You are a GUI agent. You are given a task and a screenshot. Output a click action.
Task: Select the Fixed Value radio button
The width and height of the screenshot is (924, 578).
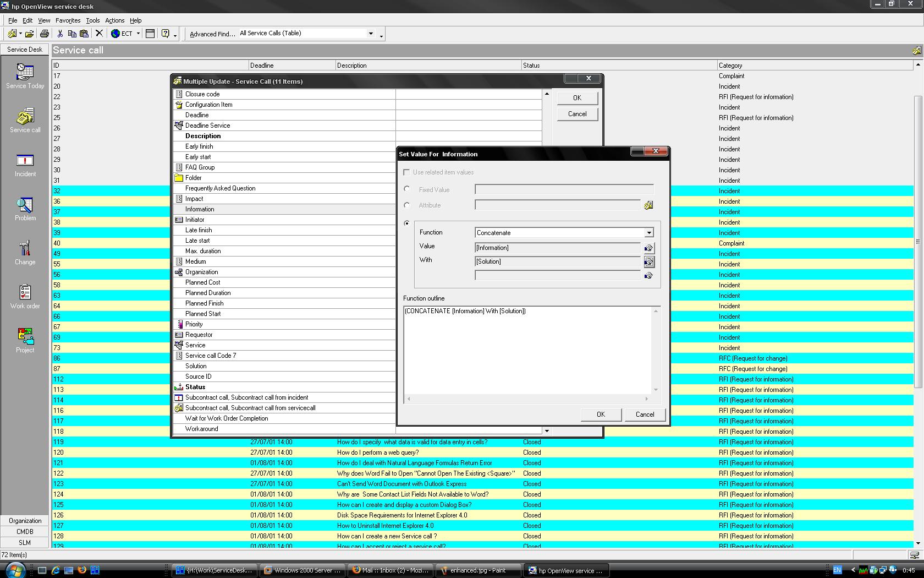pyautogui.click(x=407, y=189)
